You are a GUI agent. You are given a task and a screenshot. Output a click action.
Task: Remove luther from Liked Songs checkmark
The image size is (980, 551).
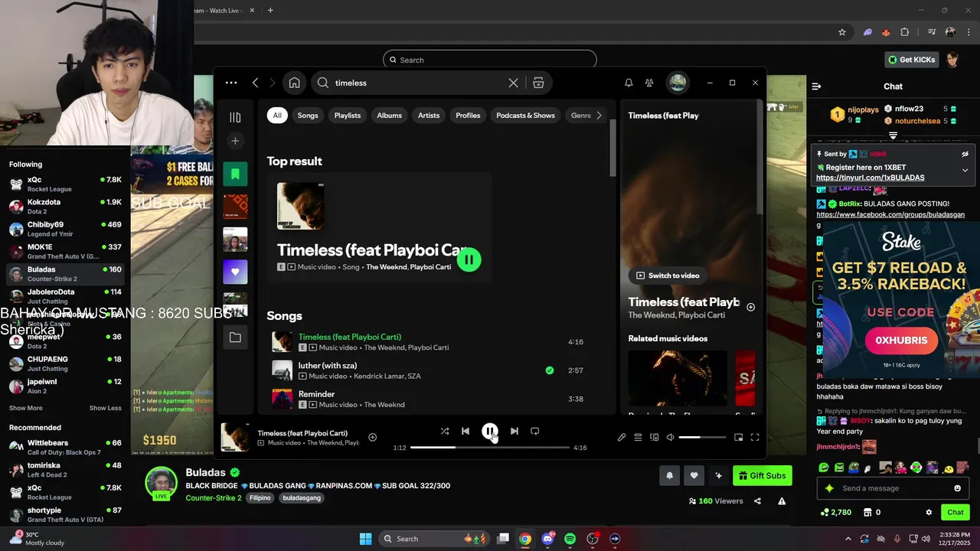coord(549,370)
